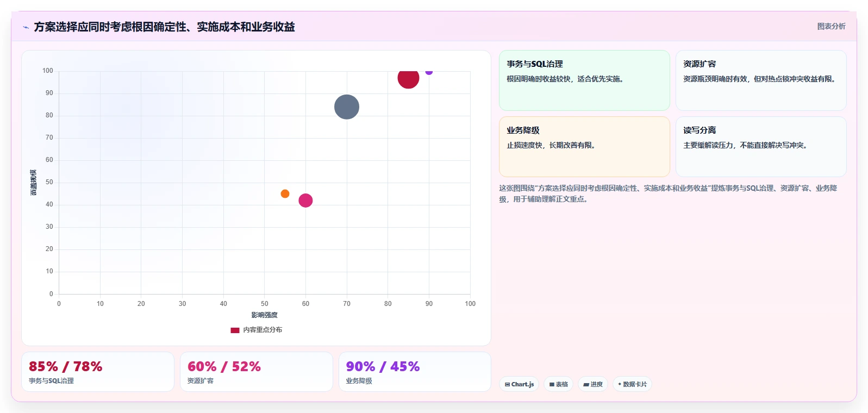868x413 pixels.
Task: Click the 进度 tag icon
Action: coord(586,385)
